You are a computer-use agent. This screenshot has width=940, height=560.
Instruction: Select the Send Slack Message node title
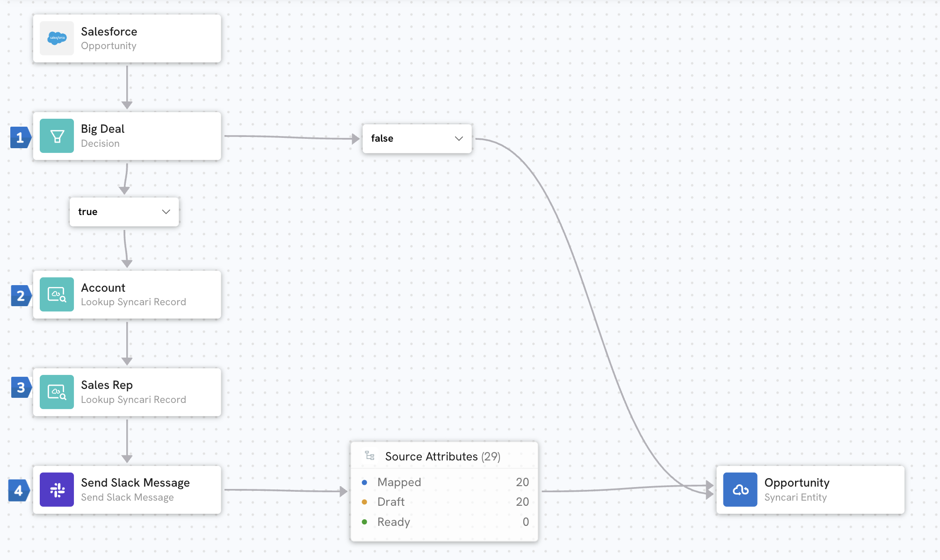pyautogui.click(x=135, y=482)
